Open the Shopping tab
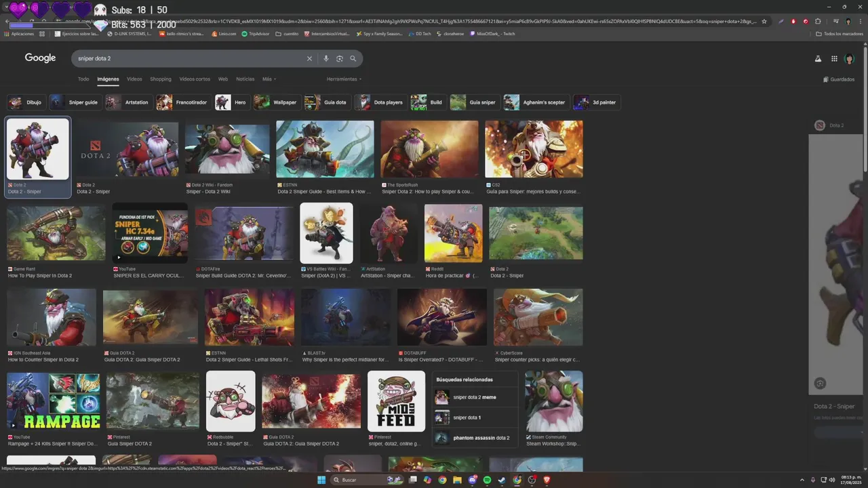Screen dimensions: 868x488 point(161,79)
